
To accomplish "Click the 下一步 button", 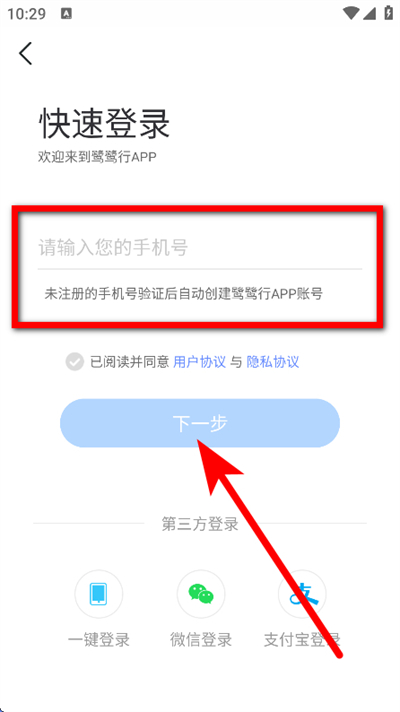I will coord(200,423).
